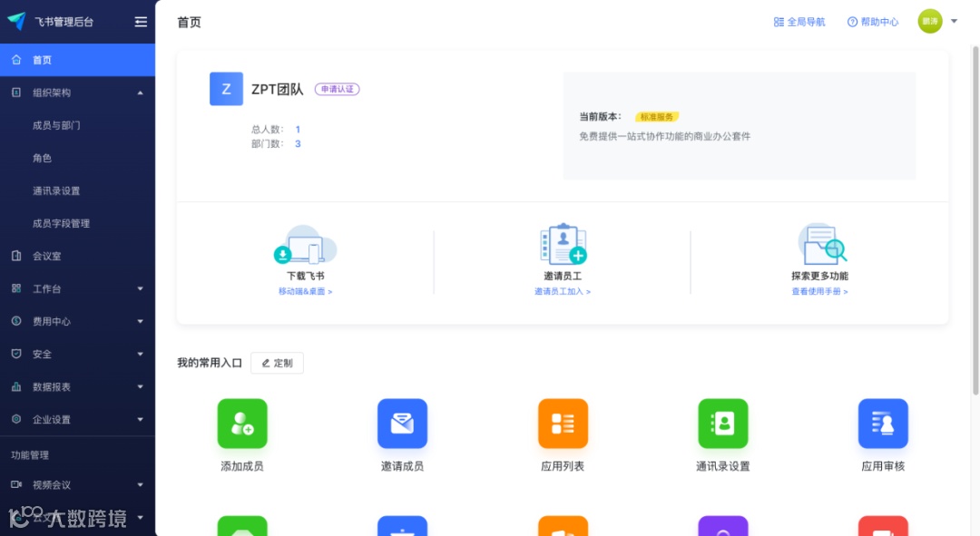
Task: Click the 视频会议 camera icon
Action: 16,484
